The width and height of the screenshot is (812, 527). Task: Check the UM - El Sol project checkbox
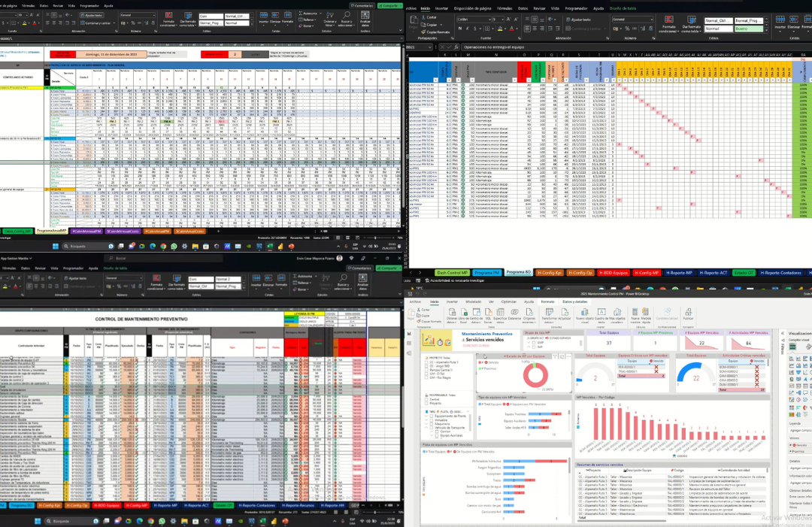(x=426, y=373)
